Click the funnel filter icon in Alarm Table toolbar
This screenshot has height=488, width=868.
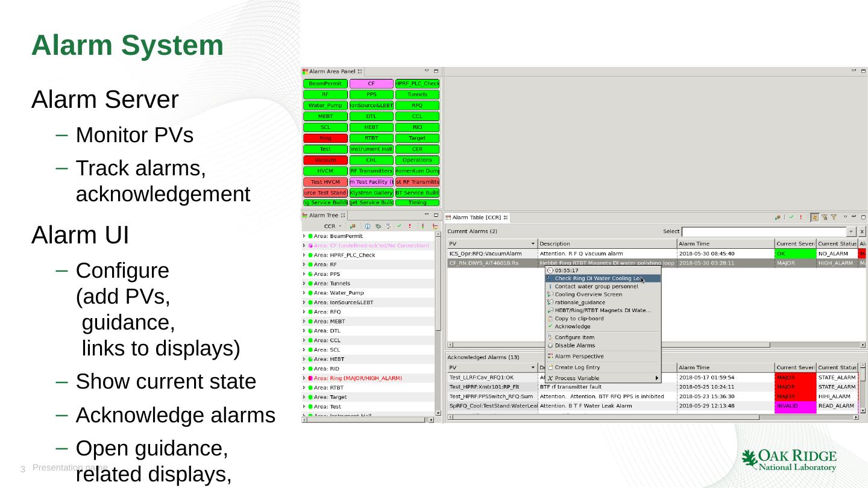click(x=834, y=217)
